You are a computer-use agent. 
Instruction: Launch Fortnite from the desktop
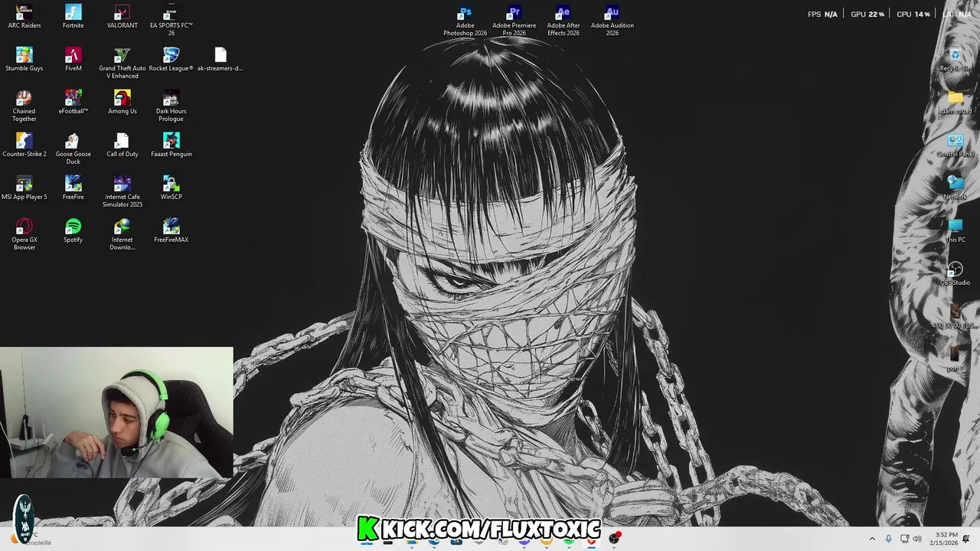pyautogui.click(x=73, y=16)
